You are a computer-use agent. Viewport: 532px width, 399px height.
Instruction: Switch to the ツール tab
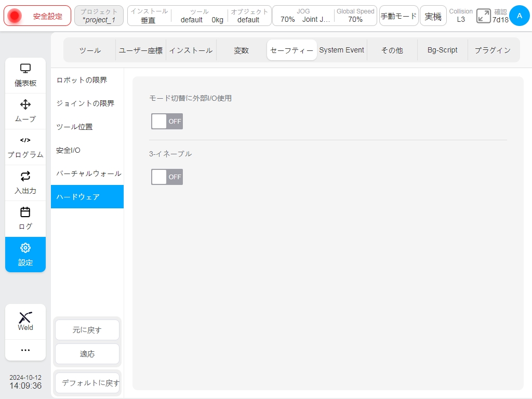click(90, 50)
